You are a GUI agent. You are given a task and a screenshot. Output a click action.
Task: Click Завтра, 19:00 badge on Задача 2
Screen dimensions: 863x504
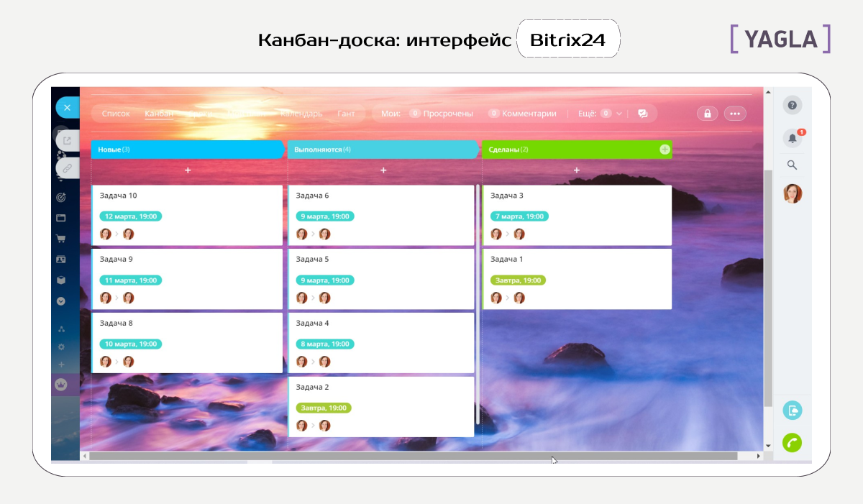[324, 408]
